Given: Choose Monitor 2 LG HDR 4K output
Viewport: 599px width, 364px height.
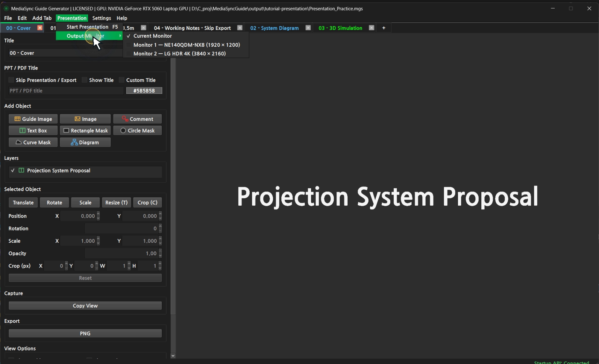Looking at the screenshot, I should pos(186,53).
